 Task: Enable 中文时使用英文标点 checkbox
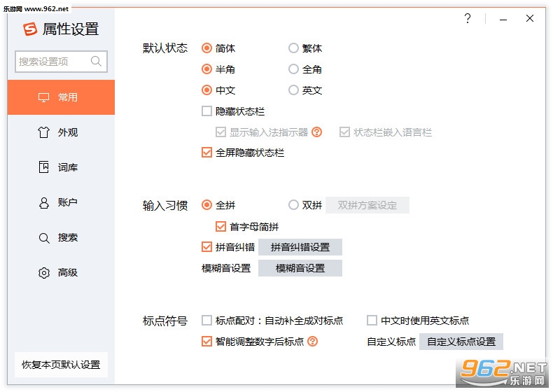coord(372,321)
